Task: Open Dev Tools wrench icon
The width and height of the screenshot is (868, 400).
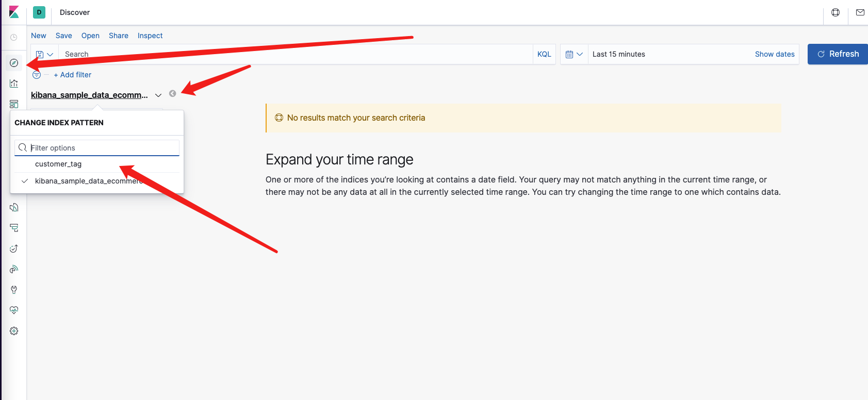Action: pos(14,290)
